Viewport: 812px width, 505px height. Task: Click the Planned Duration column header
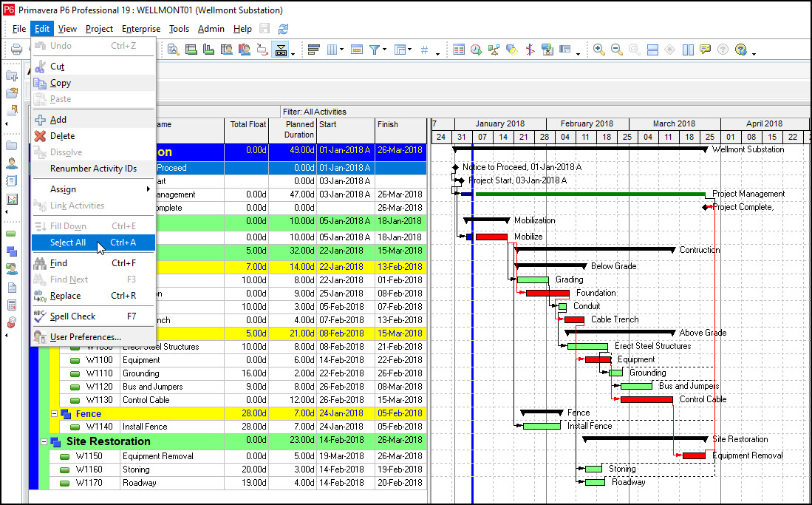click(x=293, y=131)
